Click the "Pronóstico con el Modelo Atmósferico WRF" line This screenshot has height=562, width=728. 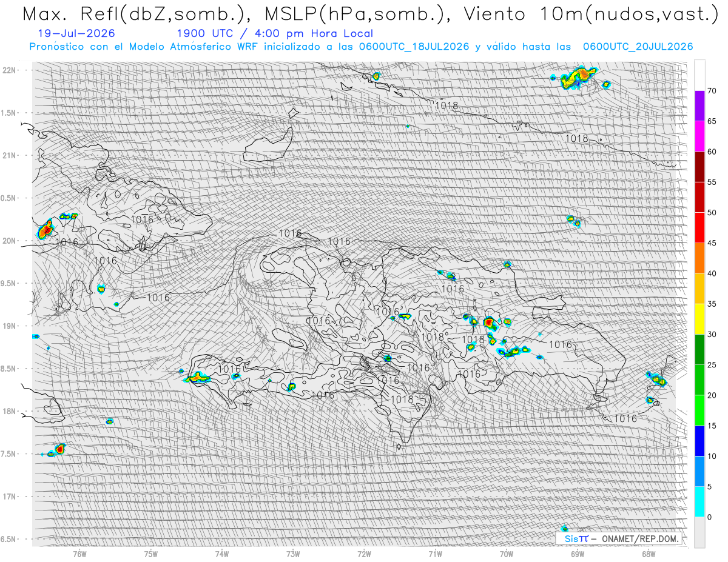(362, 47)
